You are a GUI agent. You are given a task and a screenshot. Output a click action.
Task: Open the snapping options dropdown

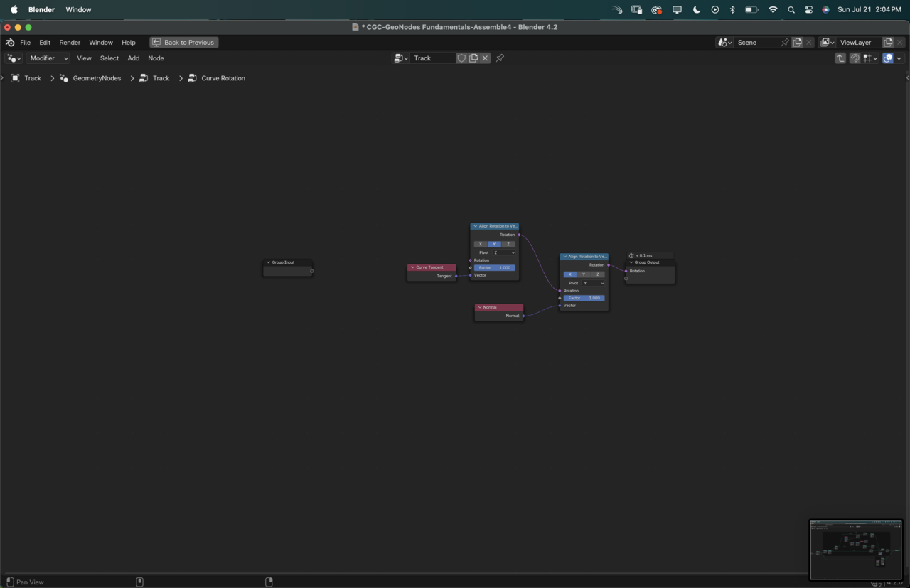pos(870,58)
